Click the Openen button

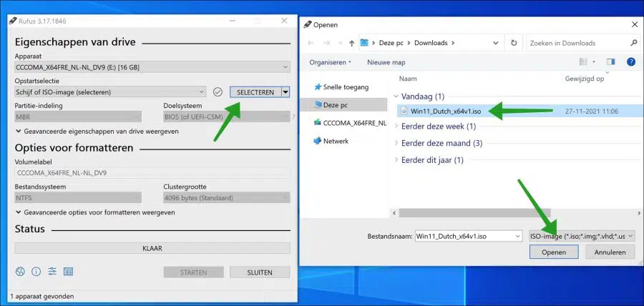(554, 252)
